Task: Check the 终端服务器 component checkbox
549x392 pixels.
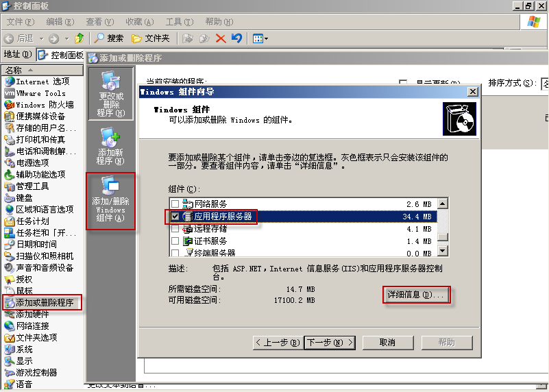Action: pyautogui.click(x=175, y=253)
